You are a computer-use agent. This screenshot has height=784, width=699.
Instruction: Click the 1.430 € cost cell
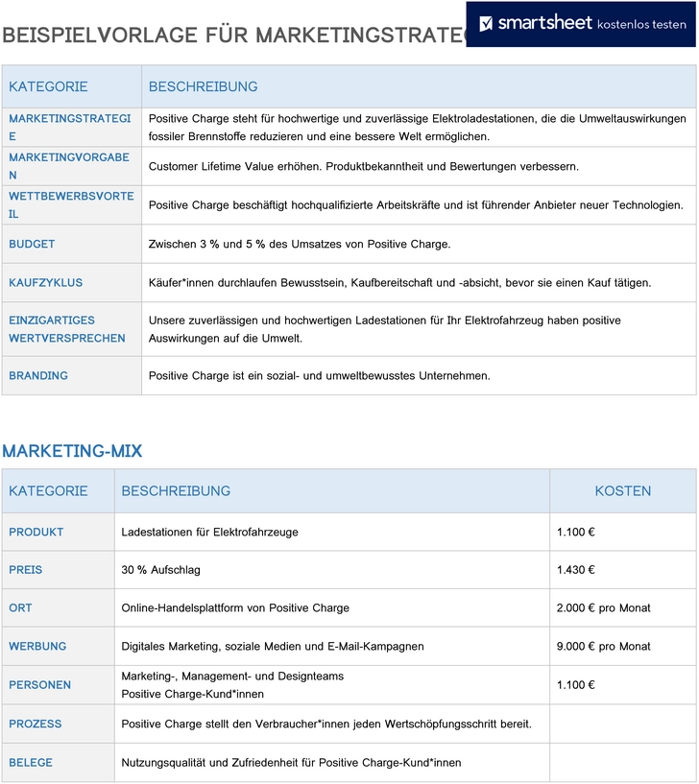coord(623,569)
